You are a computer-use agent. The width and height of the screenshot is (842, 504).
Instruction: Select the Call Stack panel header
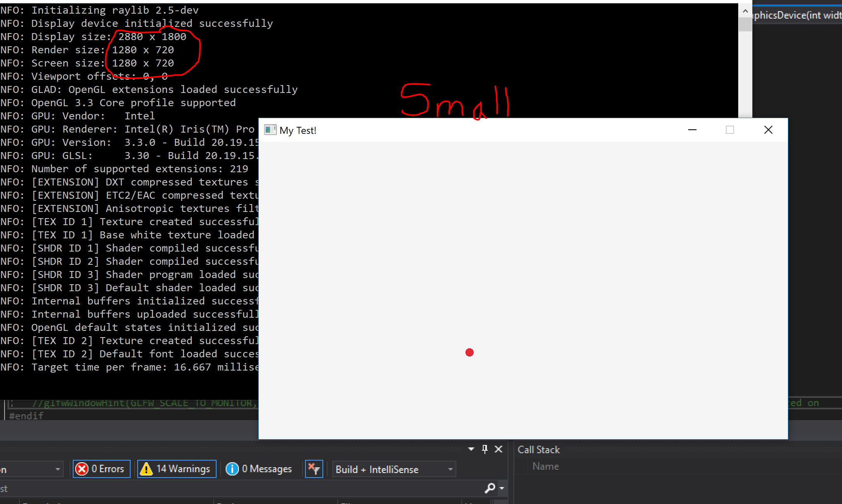point(538,449)
